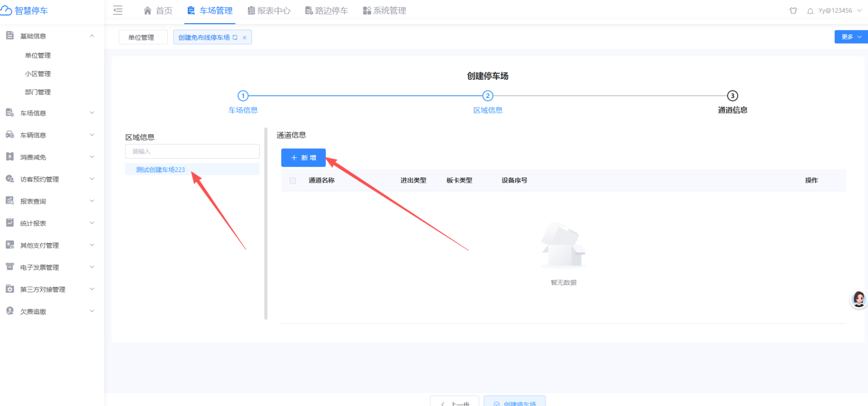Expand the 车场信息 menu chevron
The width and height of the screenshot is (868, 406).
click(92, 113)
